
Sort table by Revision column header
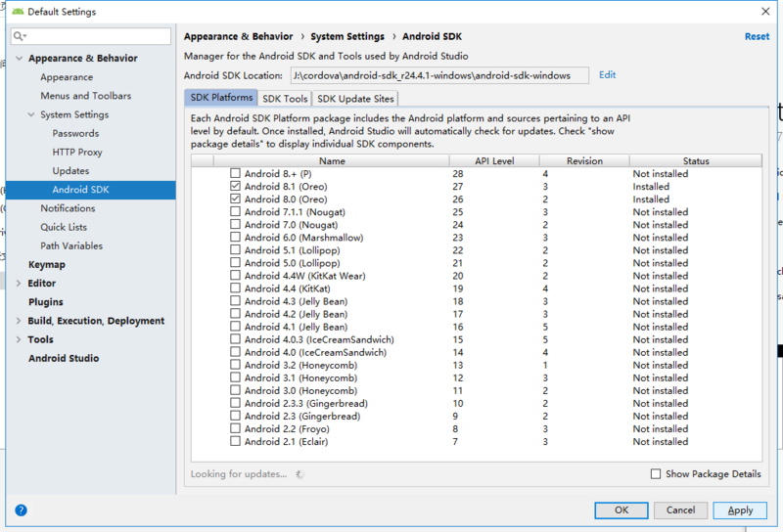click(x=584, y=160)
